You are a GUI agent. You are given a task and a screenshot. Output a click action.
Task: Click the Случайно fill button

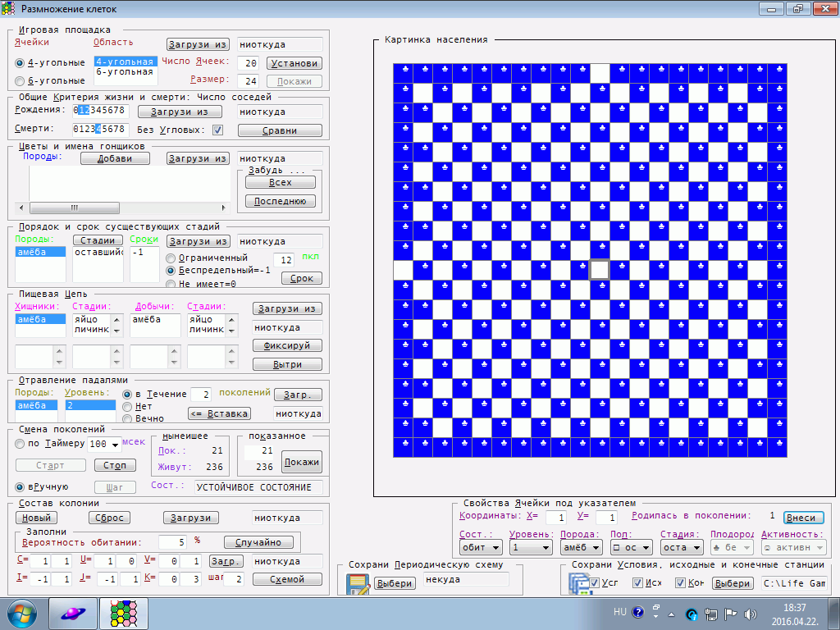(x=258, y=542)
